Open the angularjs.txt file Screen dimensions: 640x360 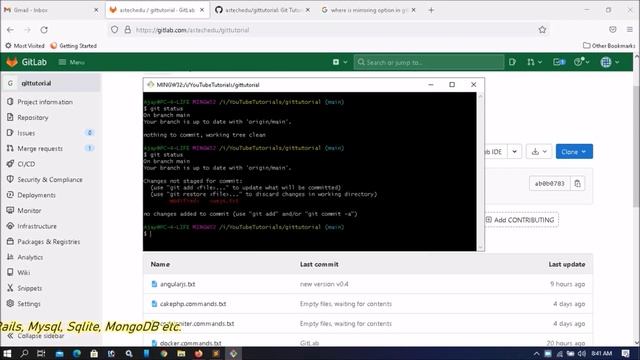177,284
